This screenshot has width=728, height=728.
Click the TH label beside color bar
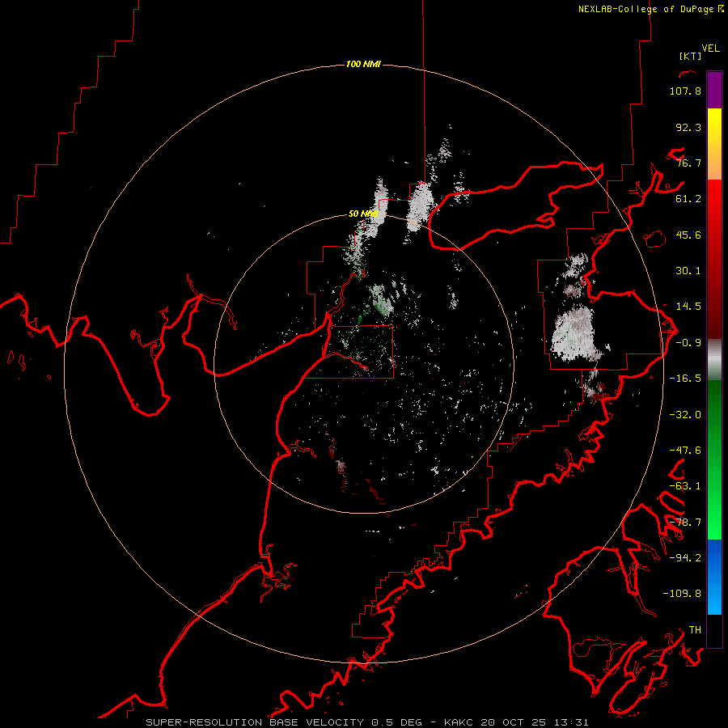coord(695,630)
